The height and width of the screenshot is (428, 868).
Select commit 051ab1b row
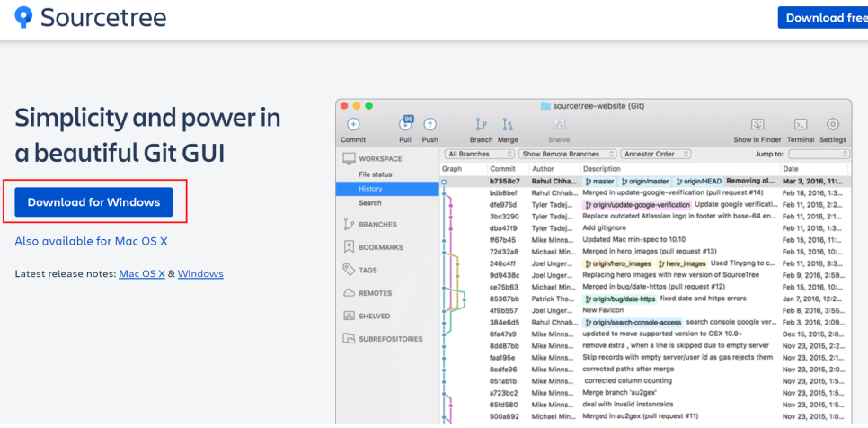[x=644, y=381]
